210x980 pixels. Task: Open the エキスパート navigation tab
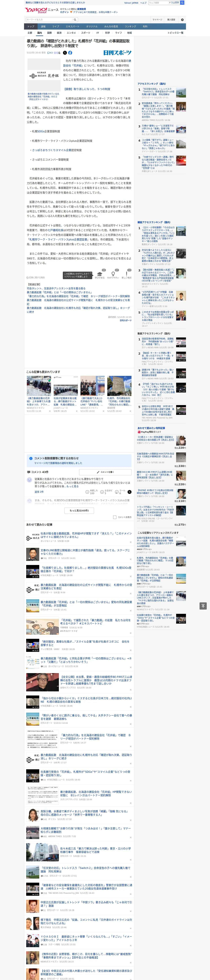[72, 26]
